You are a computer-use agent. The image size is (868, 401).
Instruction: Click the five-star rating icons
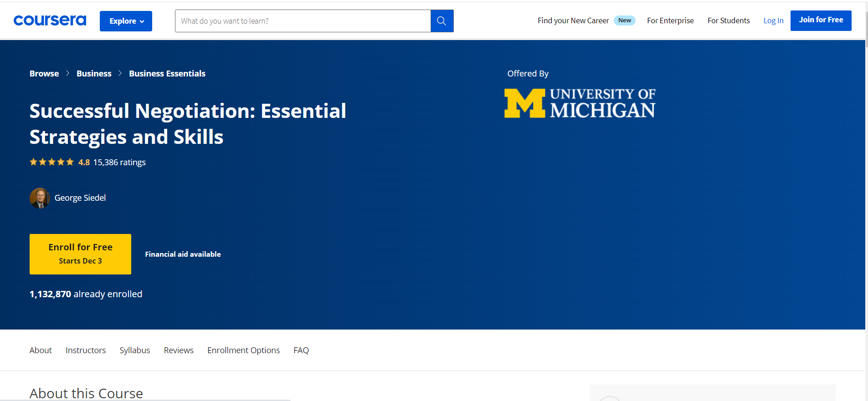[x=51, y=162]
